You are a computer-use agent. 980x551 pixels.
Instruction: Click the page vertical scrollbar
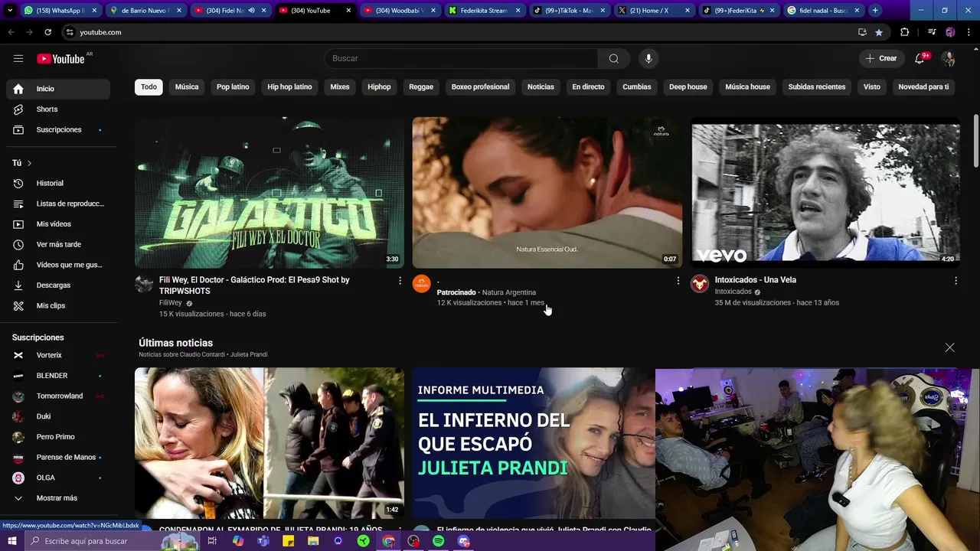[x=975, y=141]
